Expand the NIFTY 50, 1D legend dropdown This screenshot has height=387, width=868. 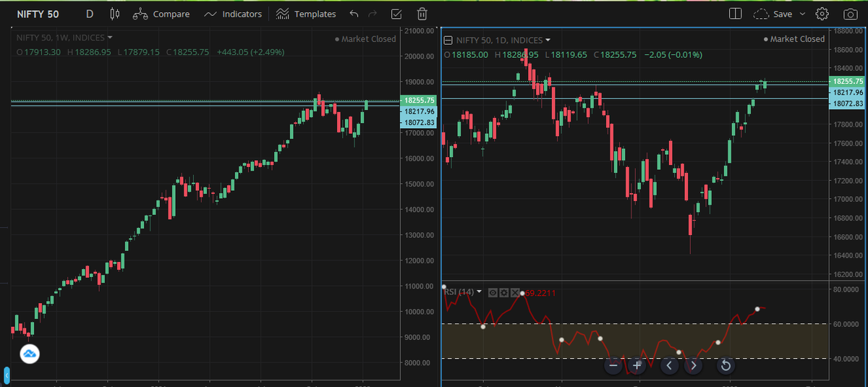coord(548,40)
